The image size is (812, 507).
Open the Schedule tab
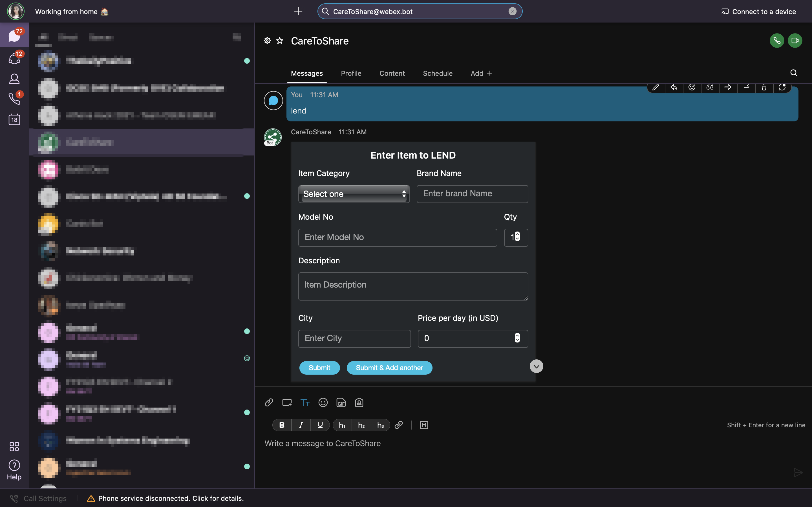tap(437, 73)
